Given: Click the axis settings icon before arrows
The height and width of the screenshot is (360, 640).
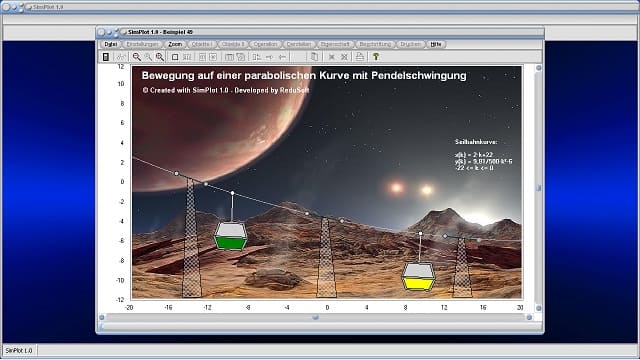Looking at the screenshot, I should click(x=256, y=57).
